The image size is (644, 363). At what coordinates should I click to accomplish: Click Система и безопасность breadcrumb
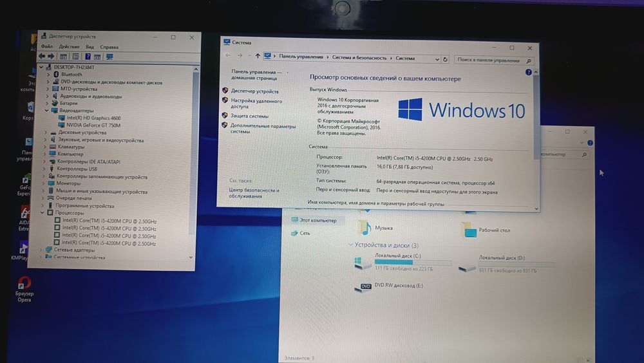pyautogui.click(x=359, y=58)
